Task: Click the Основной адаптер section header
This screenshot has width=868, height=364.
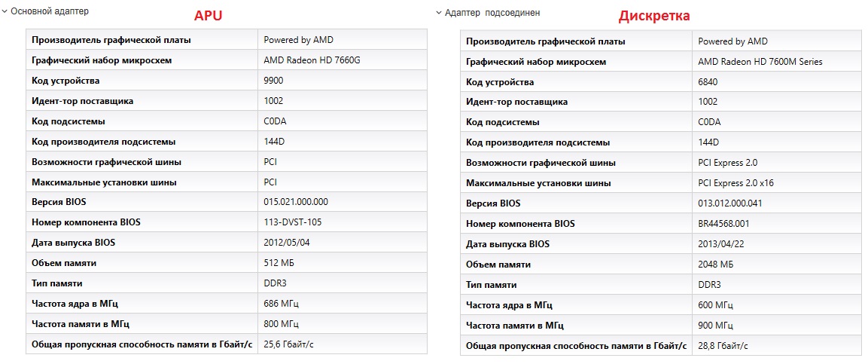Action: click(x=49, y=12)
